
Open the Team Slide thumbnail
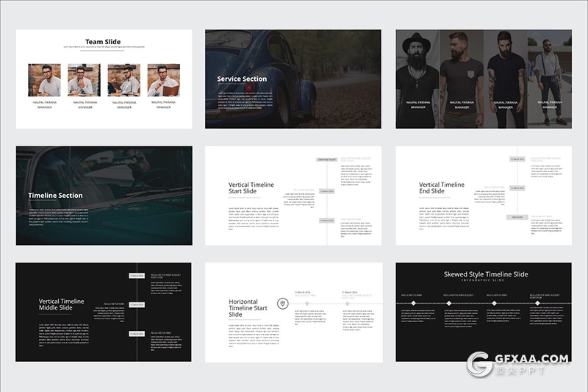coord(104,79)
